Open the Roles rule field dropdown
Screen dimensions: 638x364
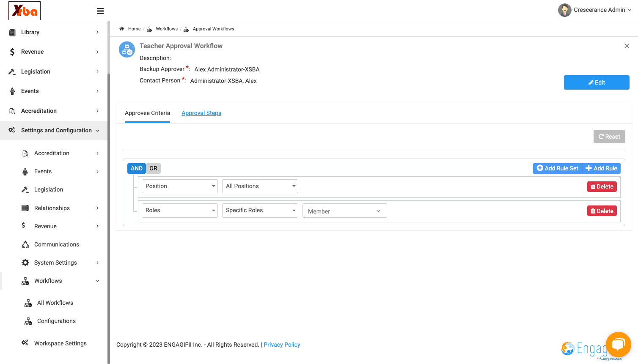coord(180,211)
